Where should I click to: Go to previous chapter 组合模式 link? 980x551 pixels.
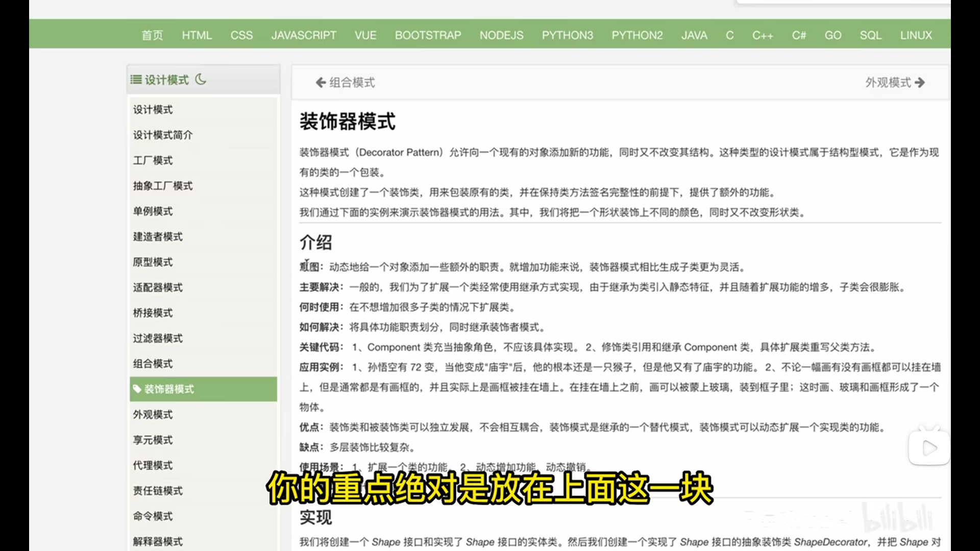tap(352, 83)
